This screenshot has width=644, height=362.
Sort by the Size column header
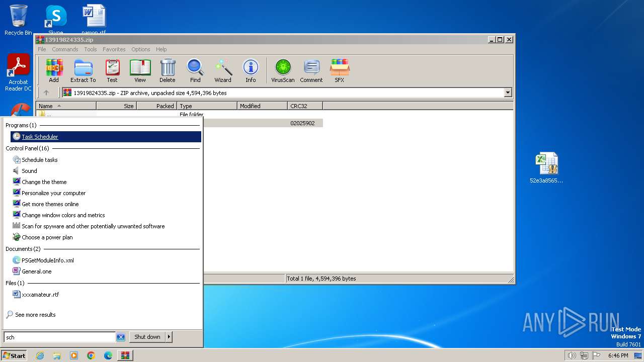[x=116, y=106]
